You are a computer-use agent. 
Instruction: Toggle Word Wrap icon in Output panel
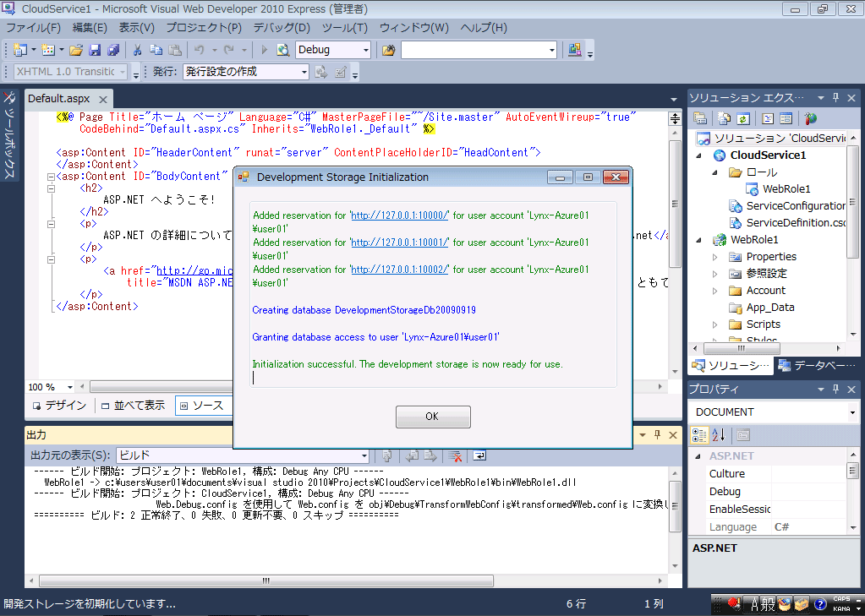pyautogui.click(x=480, y=455)
